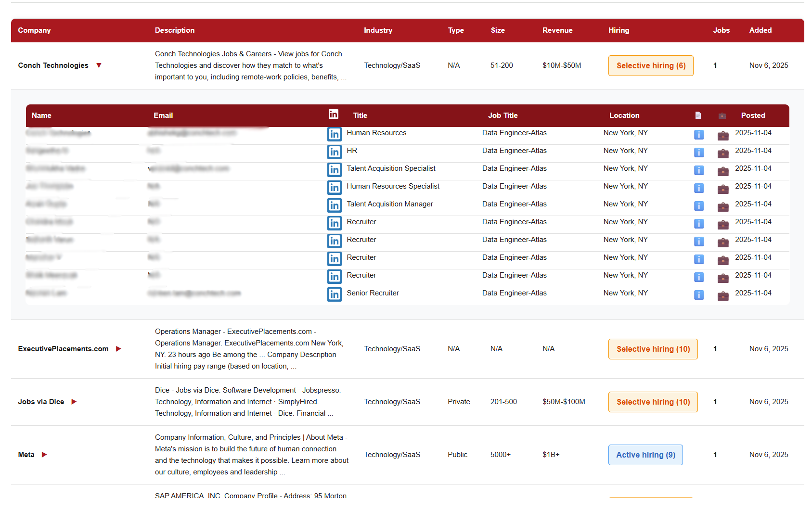Click the Industry column header
Screen dimensions: 812x510
[x=377, y=30]
